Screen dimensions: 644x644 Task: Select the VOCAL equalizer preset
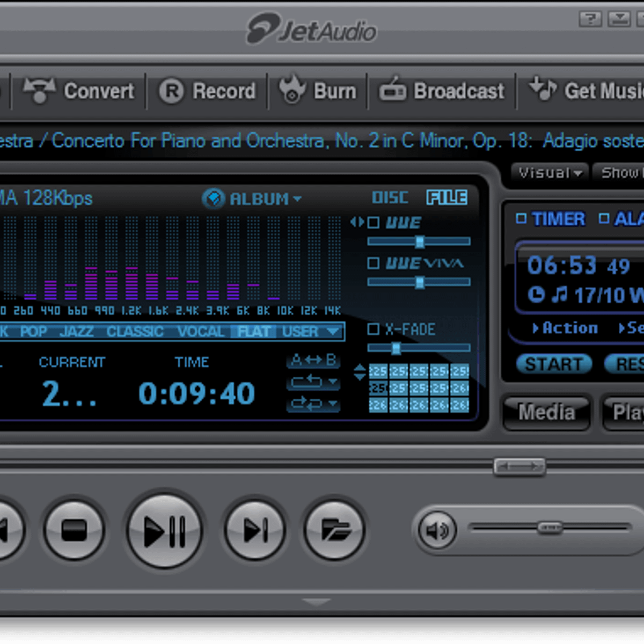click(201, 332)
